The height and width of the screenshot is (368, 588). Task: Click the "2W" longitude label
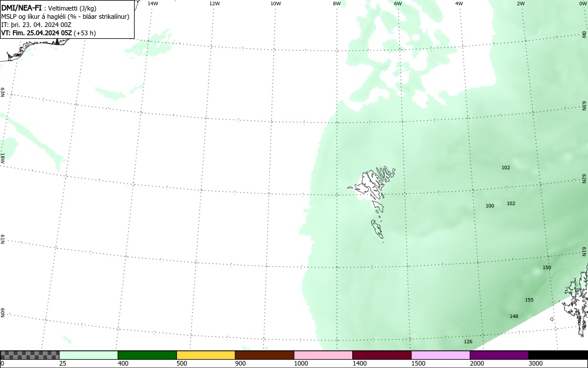(x=520, y=4)
